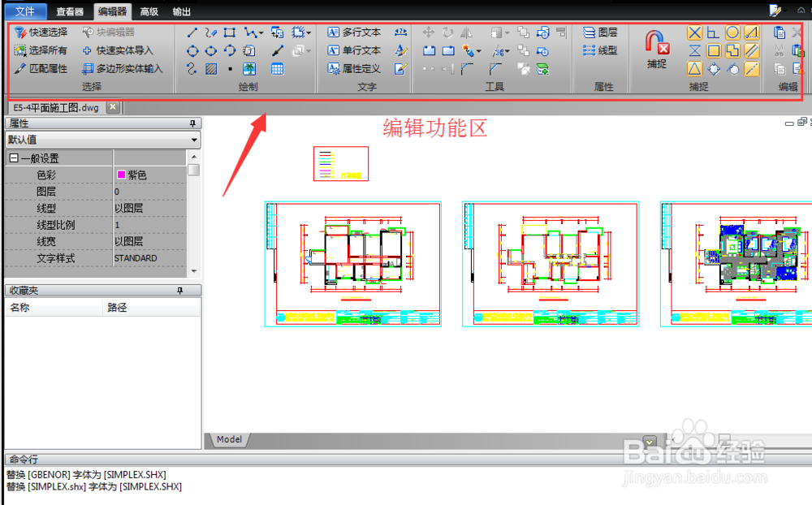812x505 pixels.
Task: Close the E5-4平面施工图.dwg document tab
Action: tap(112, 107)
